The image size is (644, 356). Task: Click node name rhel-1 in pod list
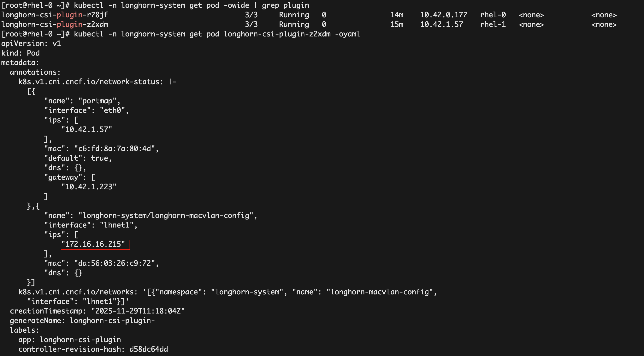493,24
